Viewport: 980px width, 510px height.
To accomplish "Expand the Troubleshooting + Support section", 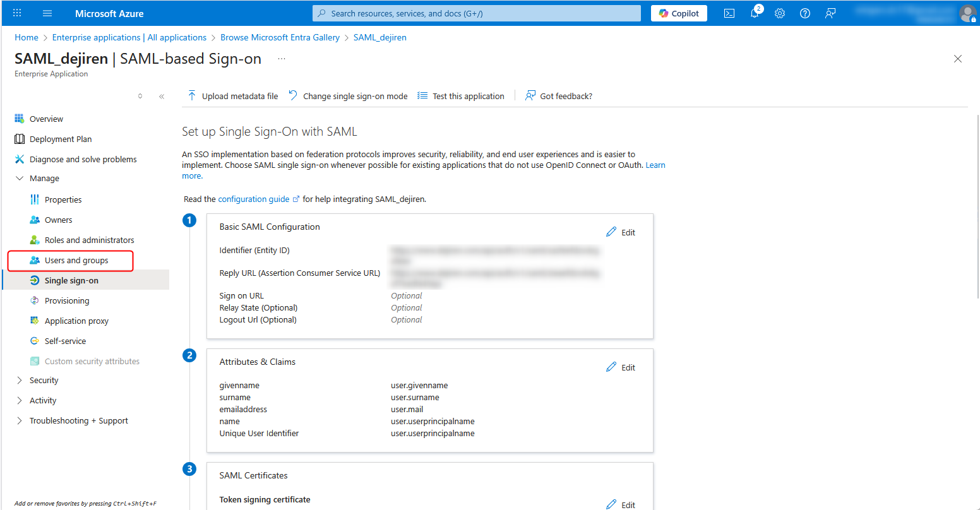I will tap(20, 421).
